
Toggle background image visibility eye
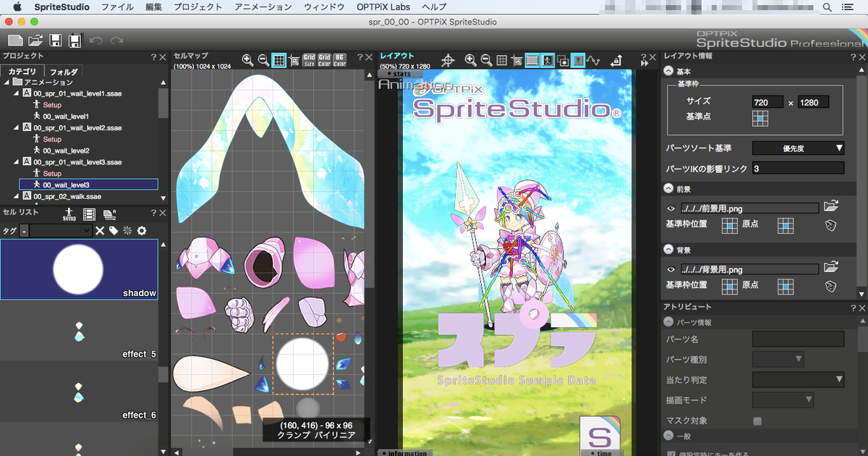click(671, 269)
